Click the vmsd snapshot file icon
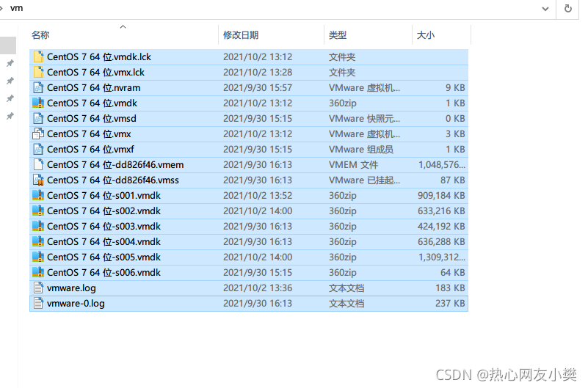The width and height of the screenshot is (588, 388). 38,118
